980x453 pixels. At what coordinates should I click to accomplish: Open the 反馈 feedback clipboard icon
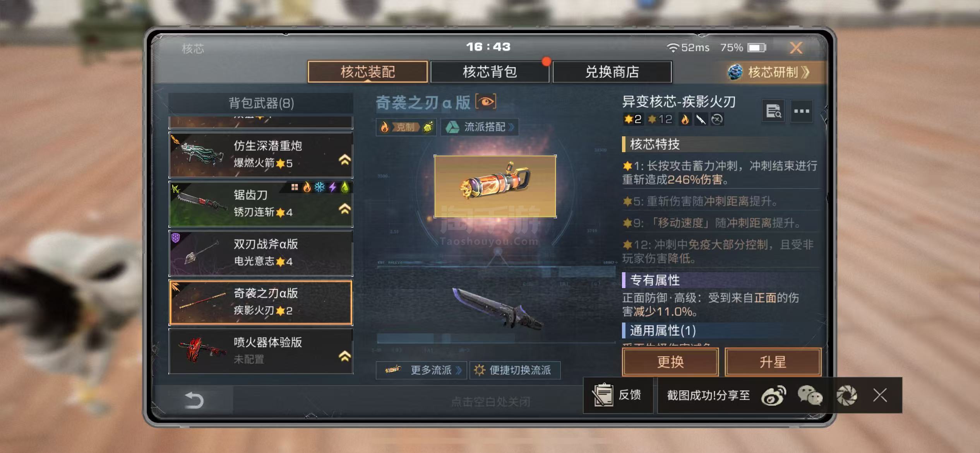603,395
